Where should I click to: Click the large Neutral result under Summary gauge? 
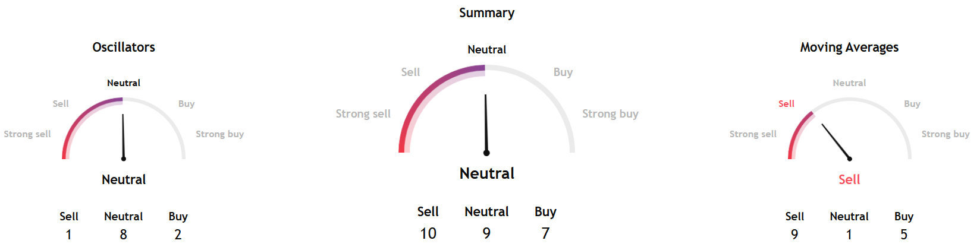(486, 173)
